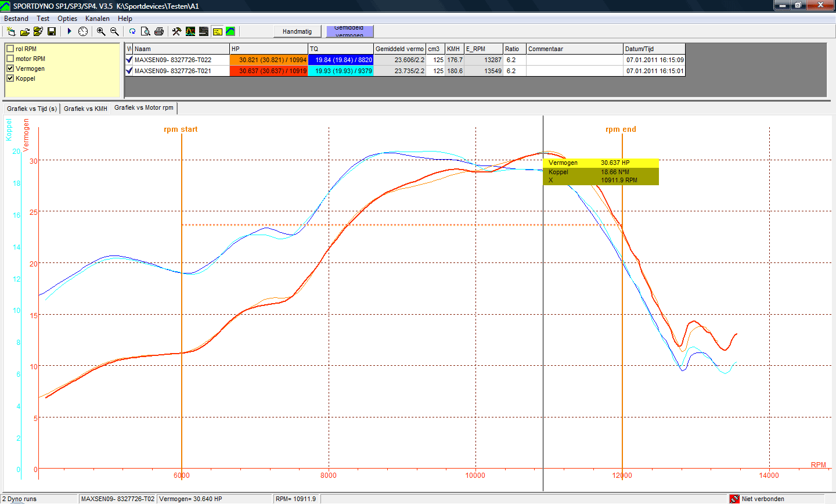Viewport: 836px width, 504px height.
Task: Click the zoom out magnifier icon
Action: 114,31
